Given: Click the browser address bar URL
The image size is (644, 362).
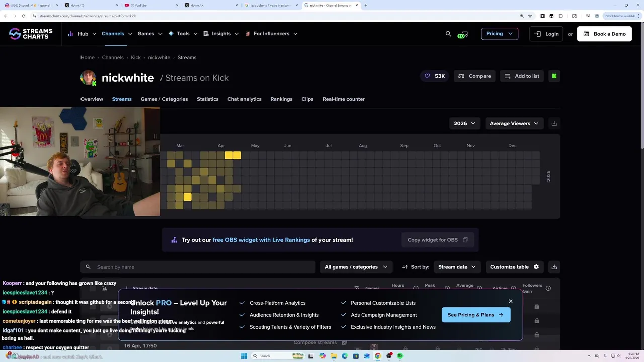Looking at the screenshot, I should 88,16.
